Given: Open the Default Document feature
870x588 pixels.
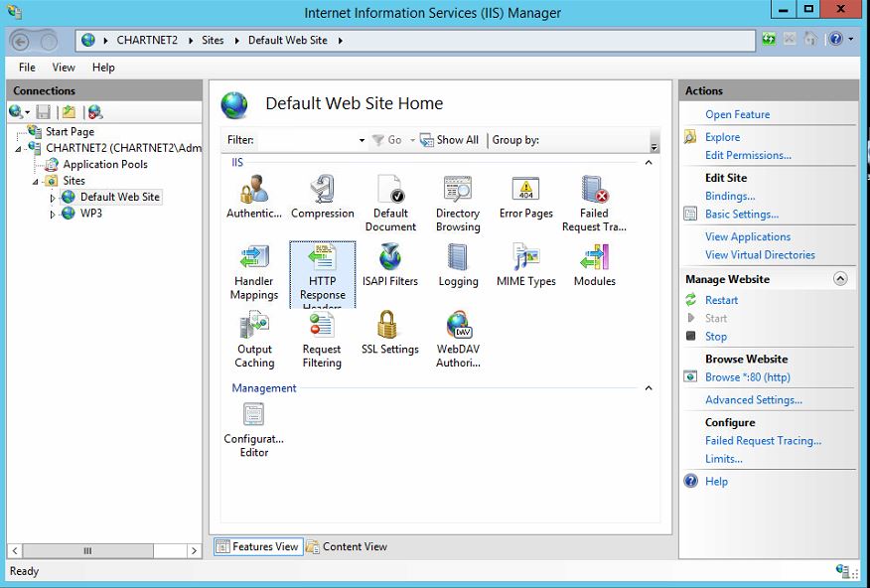Looking at the screenshot, I should (390, 204).
